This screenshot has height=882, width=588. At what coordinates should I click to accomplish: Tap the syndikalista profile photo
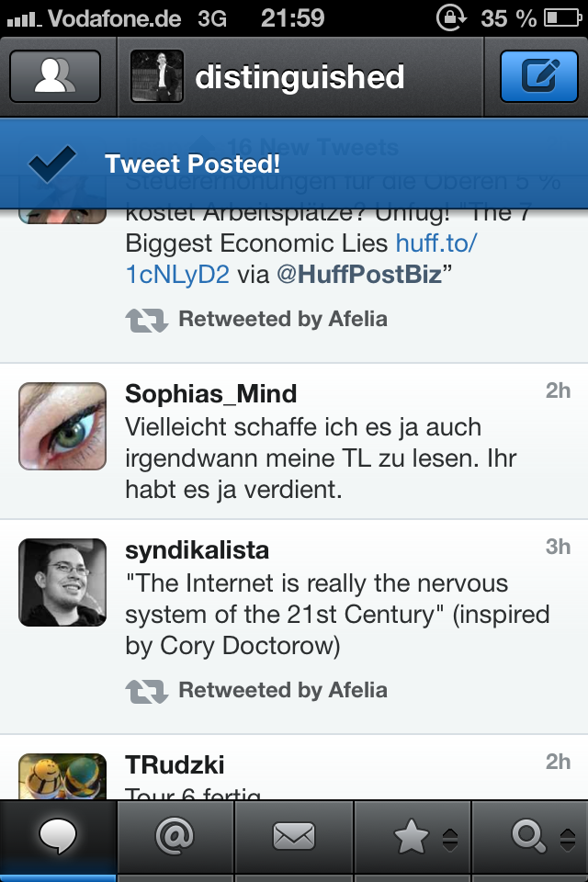point(62,582)
